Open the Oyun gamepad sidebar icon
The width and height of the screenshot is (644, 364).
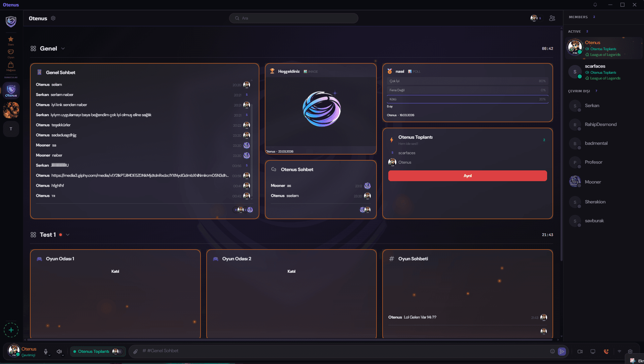[x=11, y=53]
